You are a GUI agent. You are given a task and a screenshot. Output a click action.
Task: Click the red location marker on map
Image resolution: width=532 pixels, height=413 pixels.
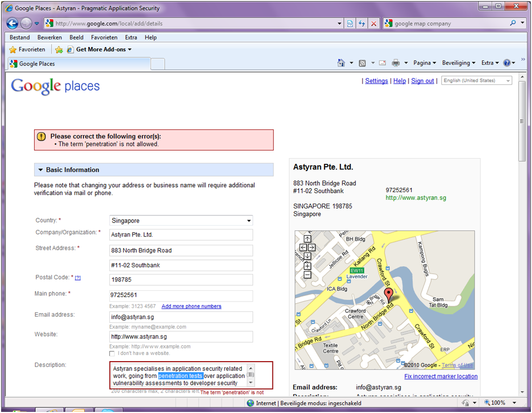(x=388, y=294)
